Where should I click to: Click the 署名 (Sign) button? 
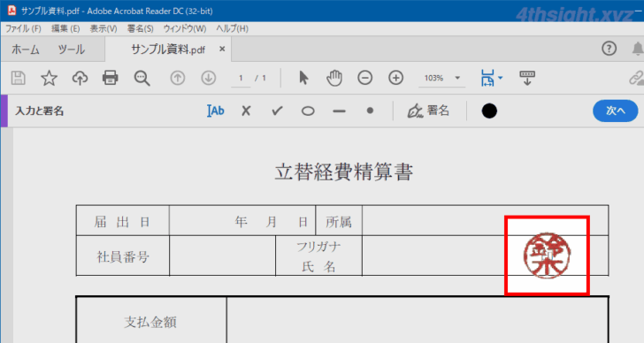[428, 111]
